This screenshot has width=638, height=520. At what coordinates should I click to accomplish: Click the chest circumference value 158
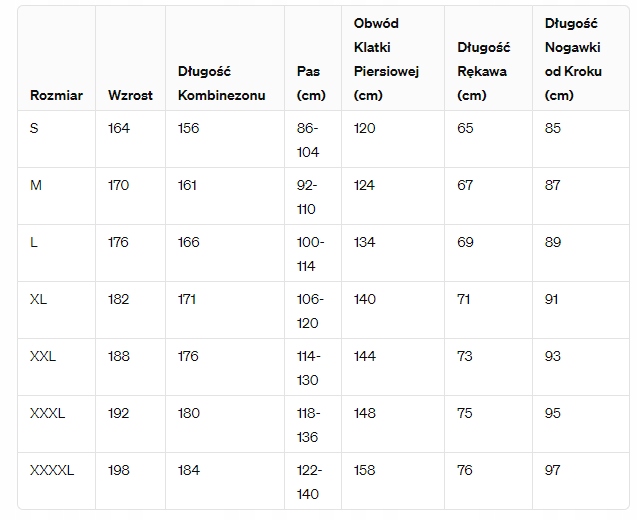(x=364, y=470)
